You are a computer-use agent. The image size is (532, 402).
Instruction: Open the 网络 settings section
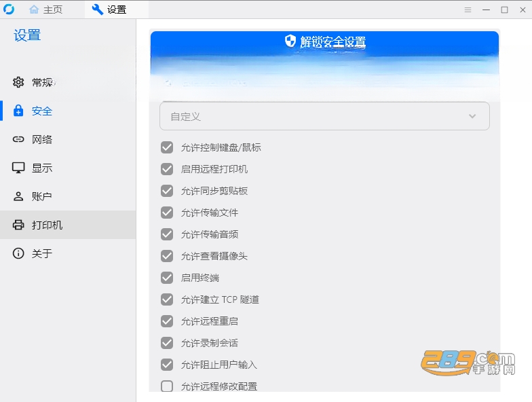coord(68,139)
